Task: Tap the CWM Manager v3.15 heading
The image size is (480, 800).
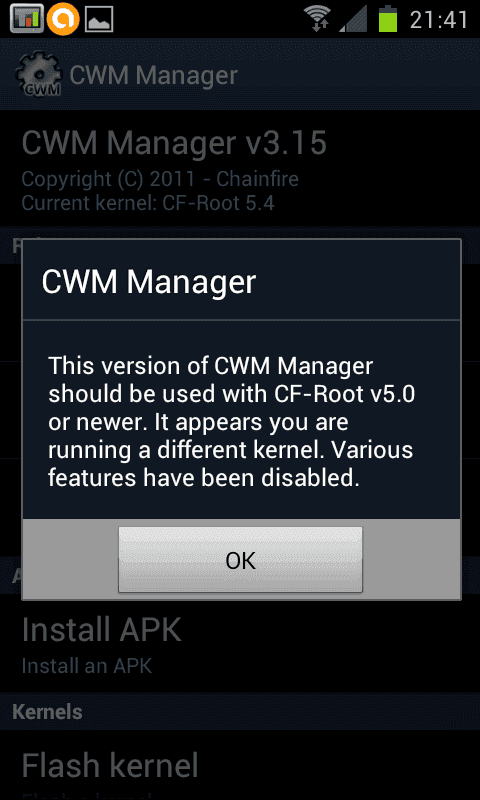Action: click(174, 143)
